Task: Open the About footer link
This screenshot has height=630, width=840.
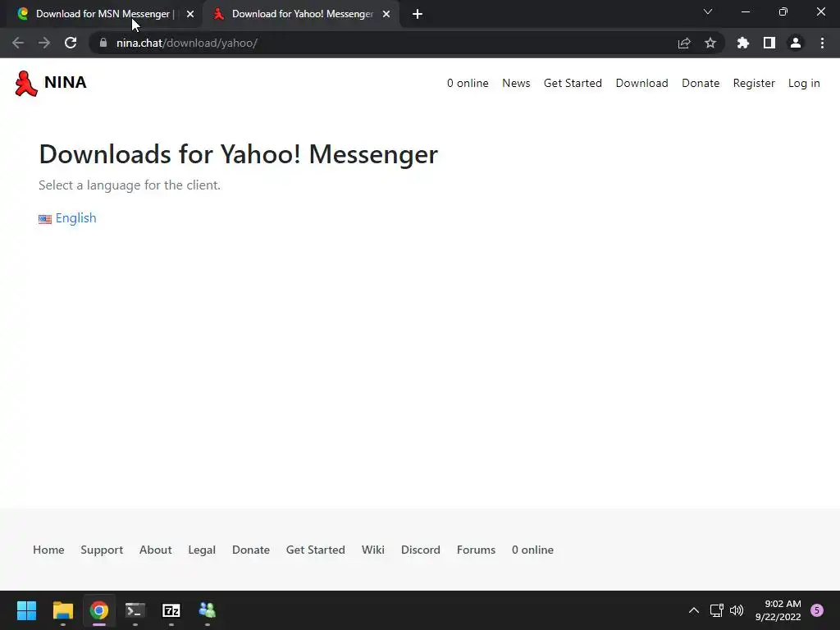Action: pyautogui.click(x=155, y=550)
